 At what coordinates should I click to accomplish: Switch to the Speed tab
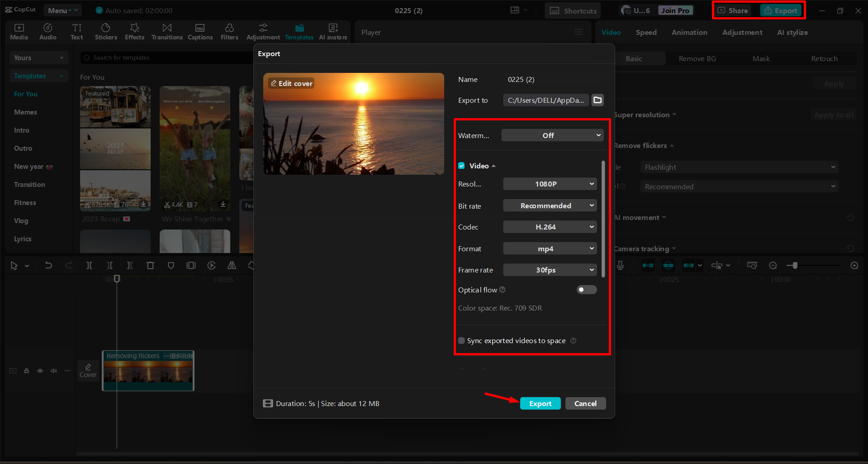pos(646,32)
